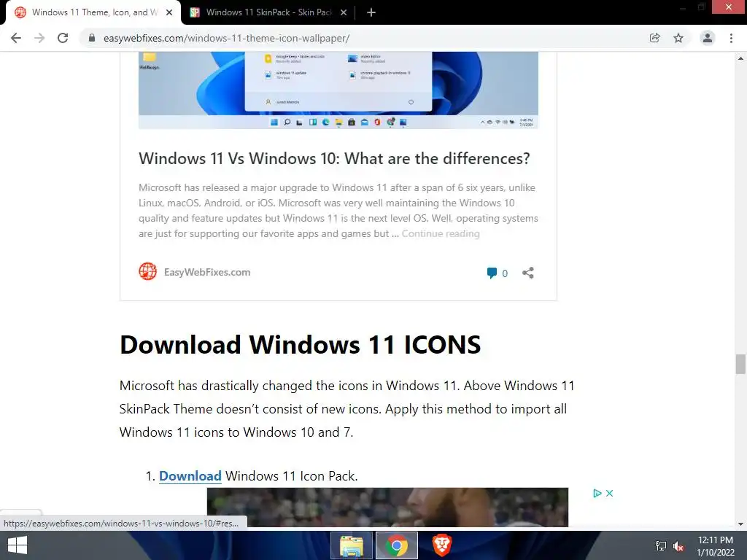Bookmark this page with the star
This screenshot has width=747, height=560.
pos(678,38)
